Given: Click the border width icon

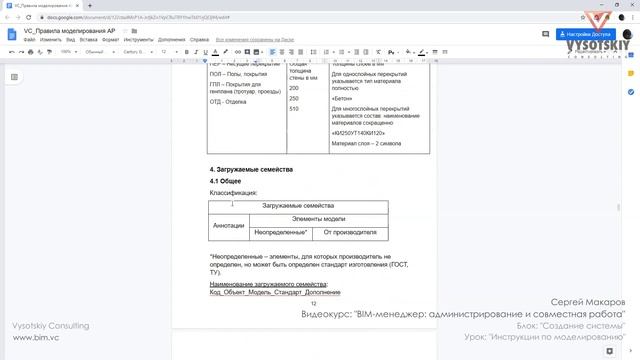Looking at the screenshot, I should (x=435, y=52).
